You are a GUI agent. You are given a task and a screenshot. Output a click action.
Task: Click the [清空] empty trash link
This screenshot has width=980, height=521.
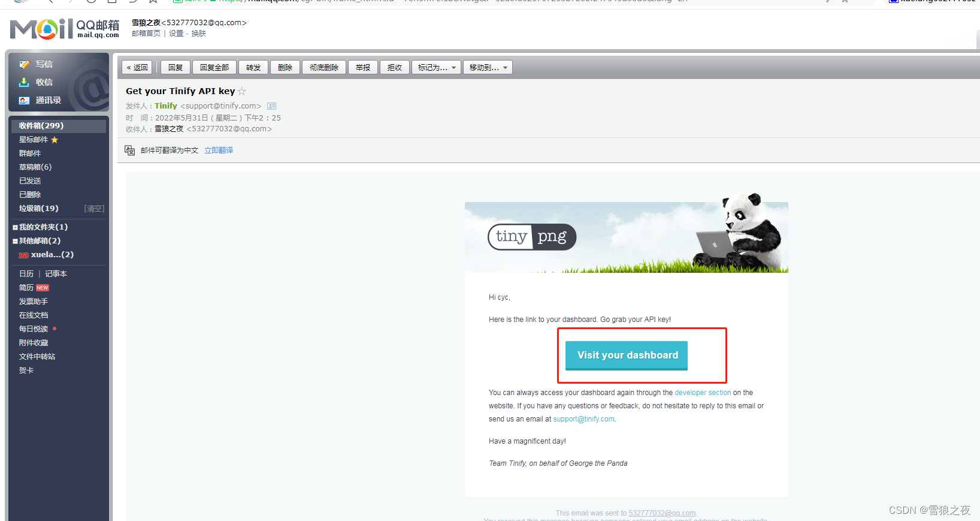pyautogui.click(x=94, y=209)
